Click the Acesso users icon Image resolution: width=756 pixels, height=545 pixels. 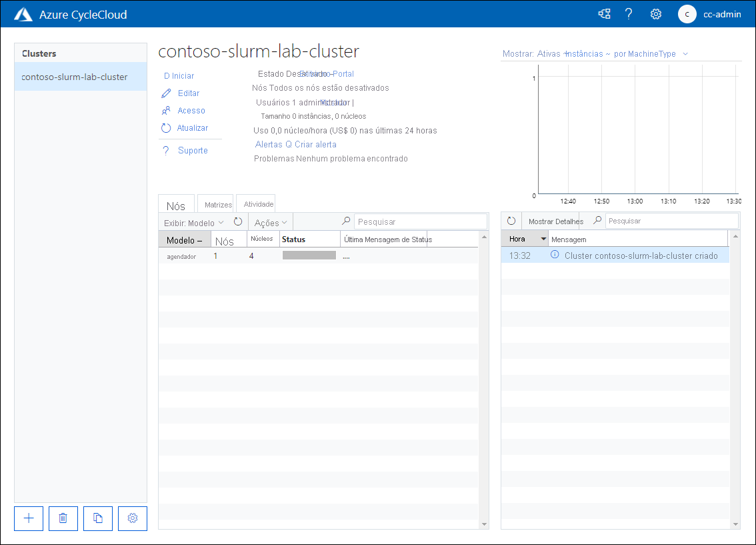point(166,110)
